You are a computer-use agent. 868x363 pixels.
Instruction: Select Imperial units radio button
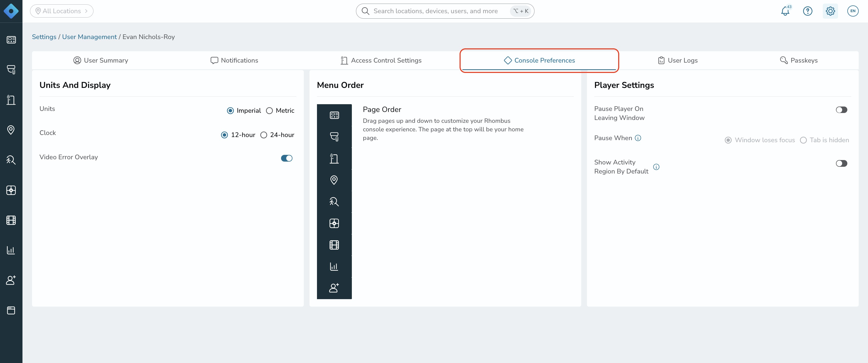230,111
